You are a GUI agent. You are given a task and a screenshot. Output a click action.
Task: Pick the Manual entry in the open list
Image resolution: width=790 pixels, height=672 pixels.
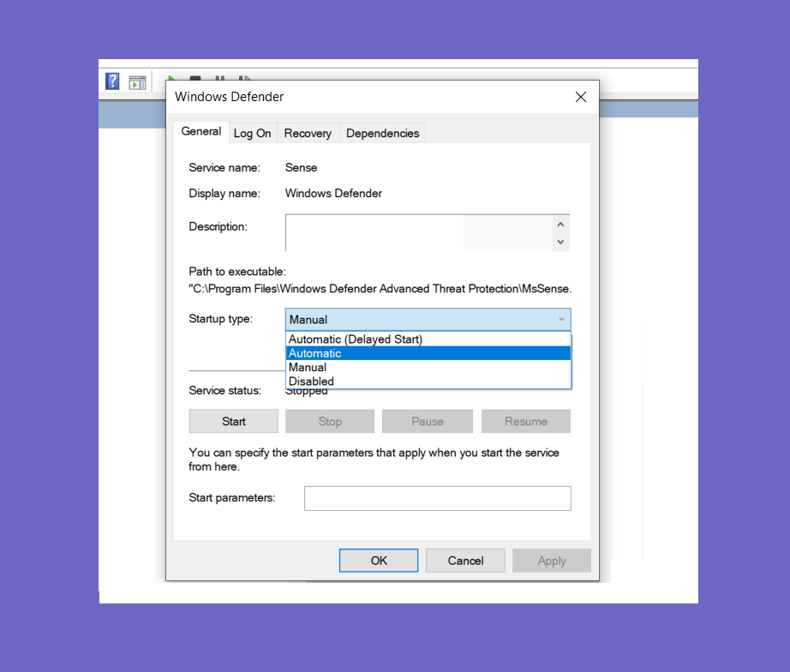point(428,368)
